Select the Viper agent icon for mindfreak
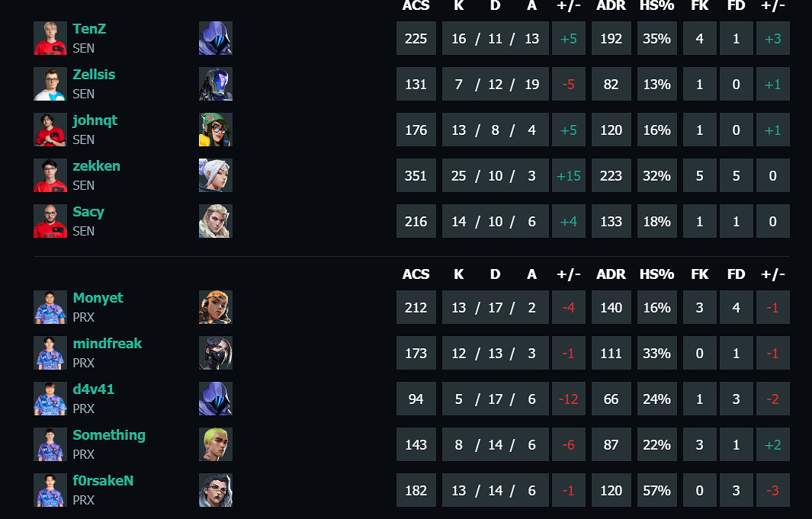This screenshot has width=812, height=519. point(215,353)
